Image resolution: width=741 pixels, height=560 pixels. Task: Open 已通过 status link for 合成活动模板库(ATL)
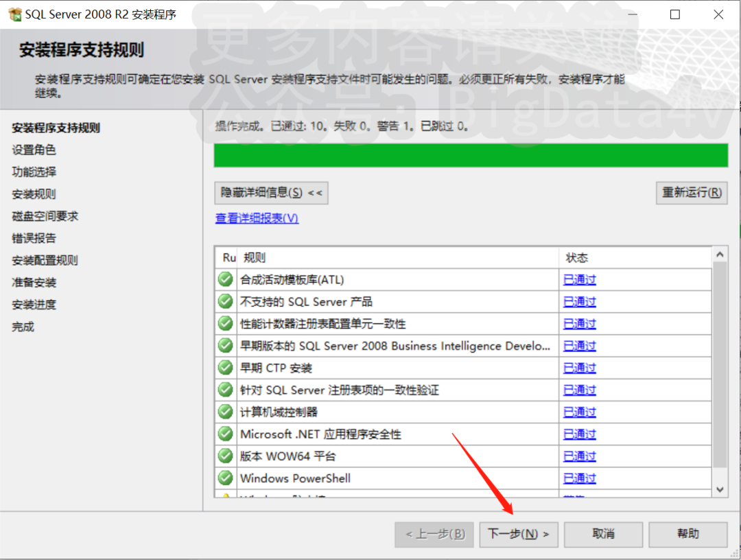579,280
